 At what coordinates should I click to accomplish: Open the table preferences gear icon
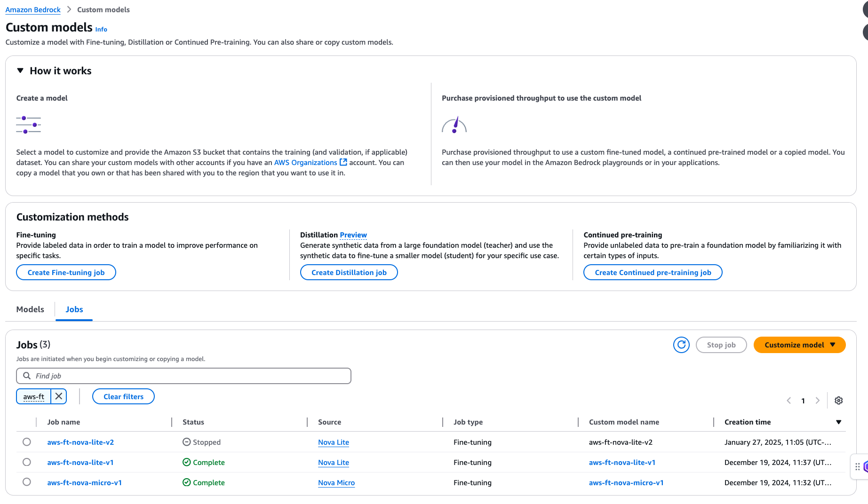pyautogui.click(x=838, y=401)
